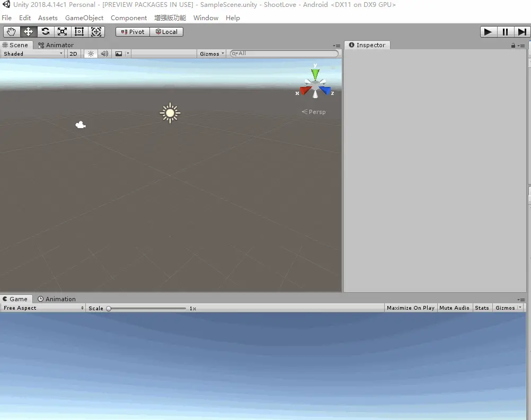Toggle the Inspector lock icon

(x=513, y=46)
